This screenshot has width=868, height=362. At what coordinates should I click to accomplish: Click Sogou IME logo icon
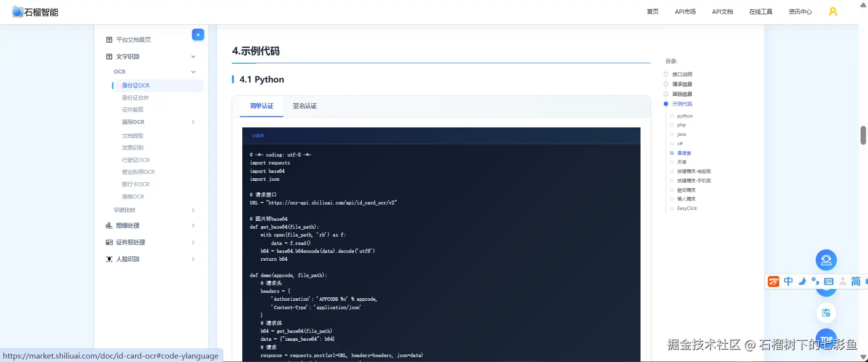point(774,282)
